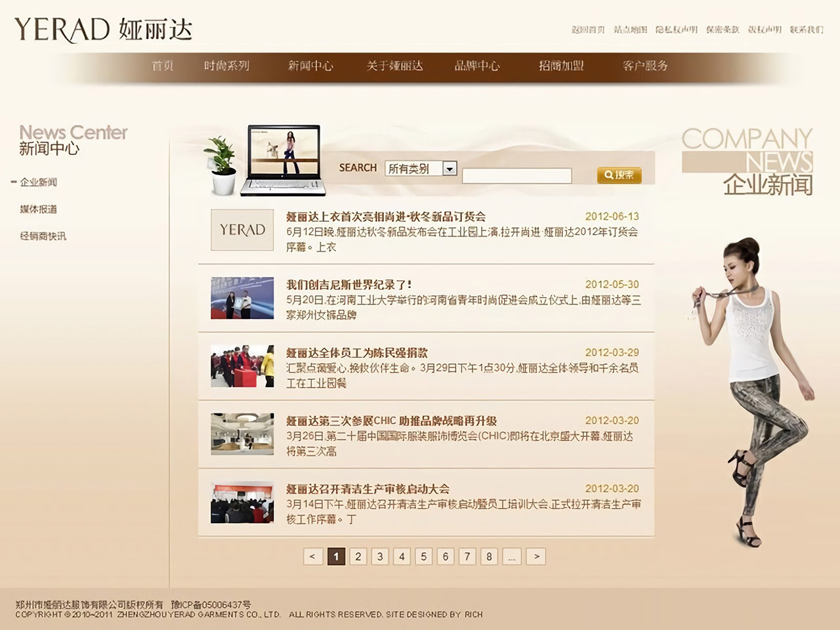Click the search magnifier button 搜索
The width and height of the screenshot is (840, 630).
[619, 175]
